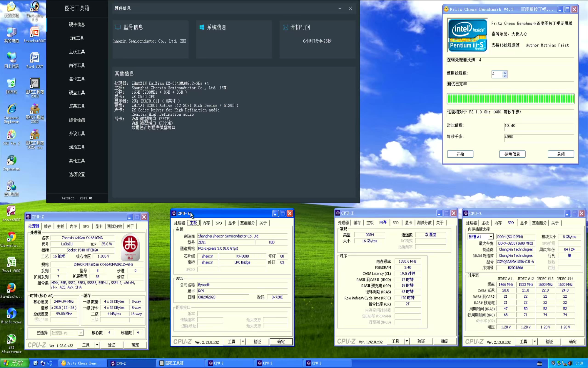
Task: Switch to 图吧工具箱 taskbar item
Action: 181,363
